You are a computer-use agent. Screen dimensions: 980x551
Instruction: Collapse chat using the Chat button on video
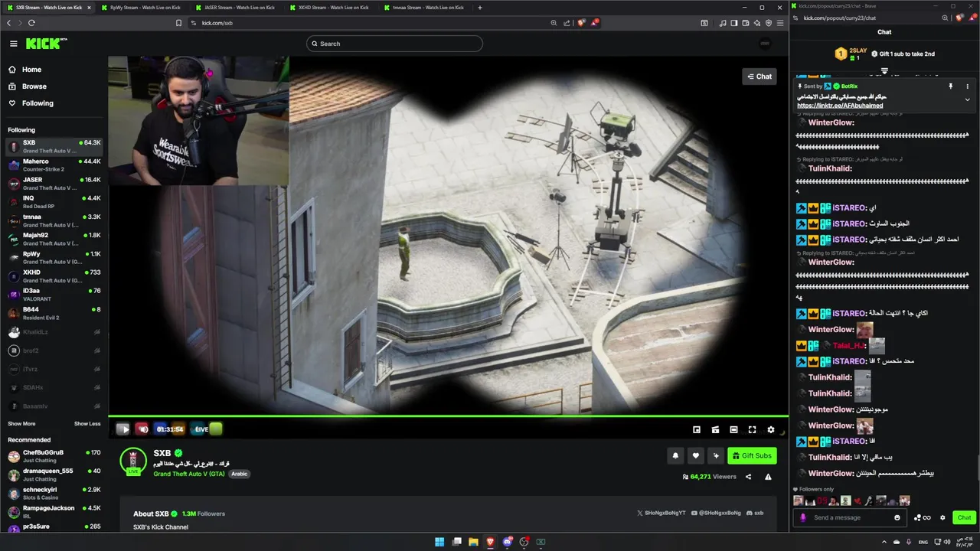tap(759, 77)
